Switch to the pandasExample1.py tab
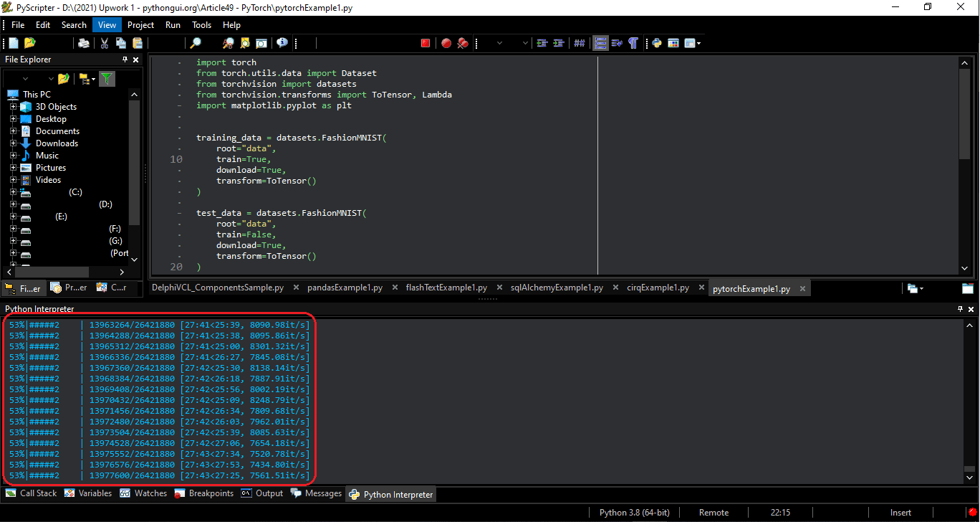Screen dimensions: 980x522 coord(345,288)
